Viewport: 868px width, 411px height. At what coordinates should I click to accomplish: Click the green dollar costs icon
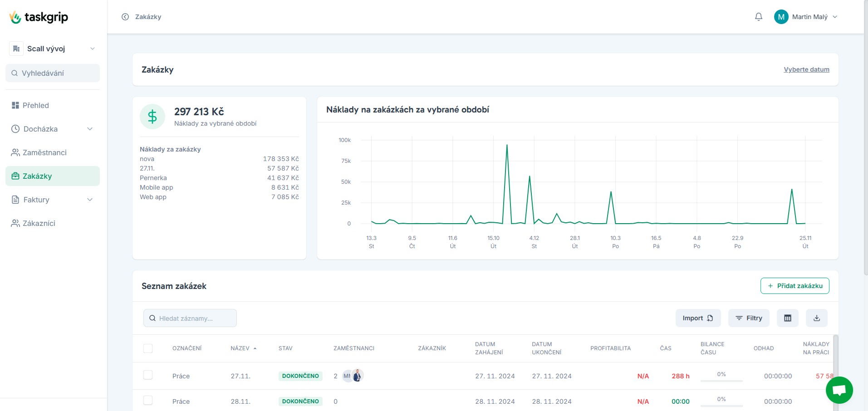[x=152, y=117]
